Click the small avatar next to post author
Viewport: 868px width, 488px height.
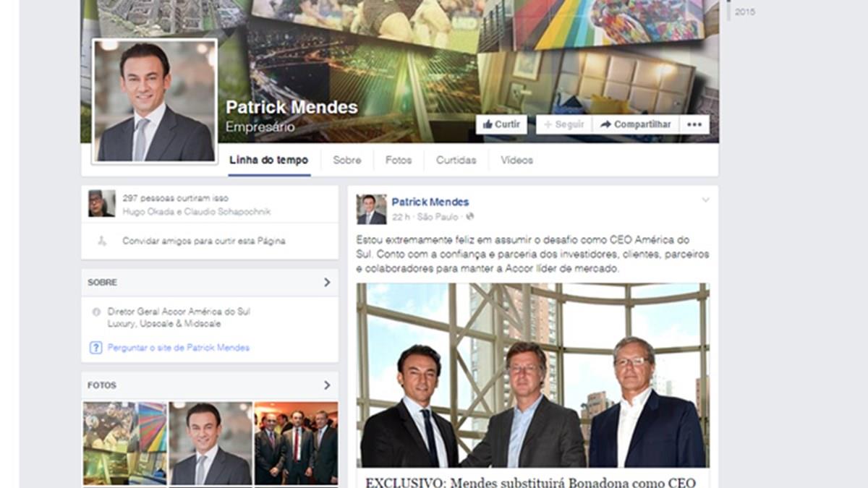click(371, 209)
